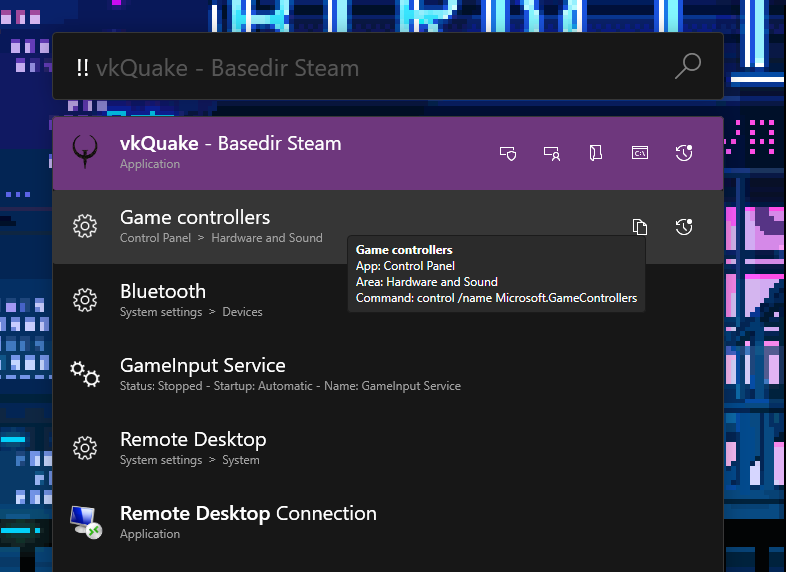786x572 pixels.
Task: Click gear icon beside Remote Desktop
Action: pyautogui.click(x=85, y=448)
